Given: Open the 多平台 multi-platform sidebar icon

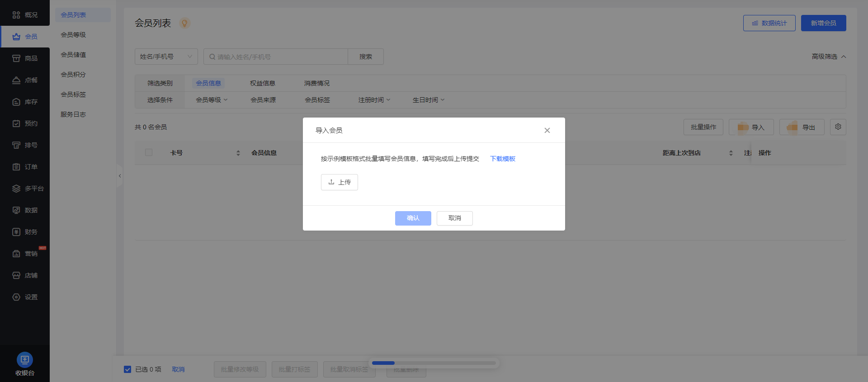Looking at the screenshot, I should point(16,189).
